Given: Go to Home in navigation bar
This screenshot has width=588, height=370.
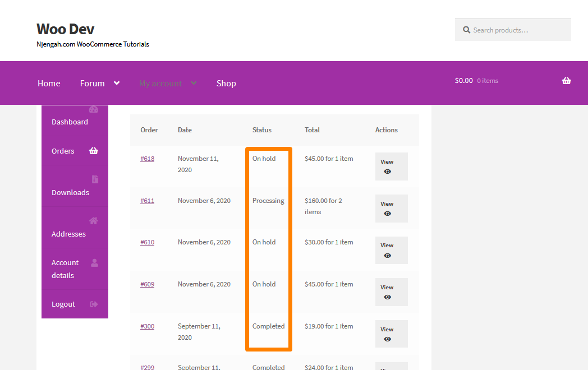Looking at the screenshot, I should point(49,83).
